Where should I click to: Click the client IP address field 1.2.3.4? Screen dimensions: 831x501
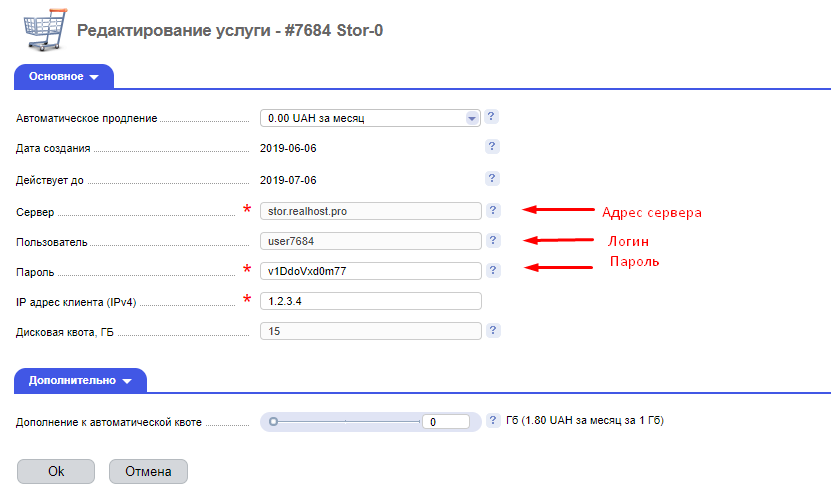click(x=370, y=301)
